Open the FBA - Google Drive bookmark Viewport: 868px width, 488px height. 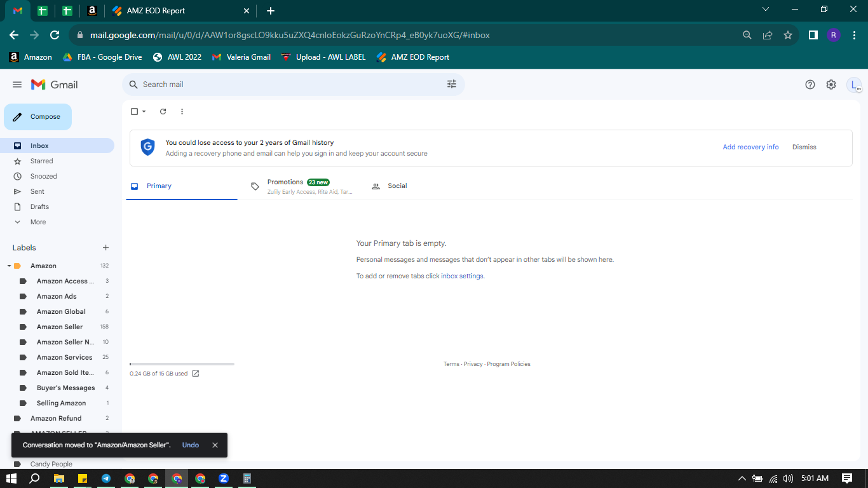point(102,57)
